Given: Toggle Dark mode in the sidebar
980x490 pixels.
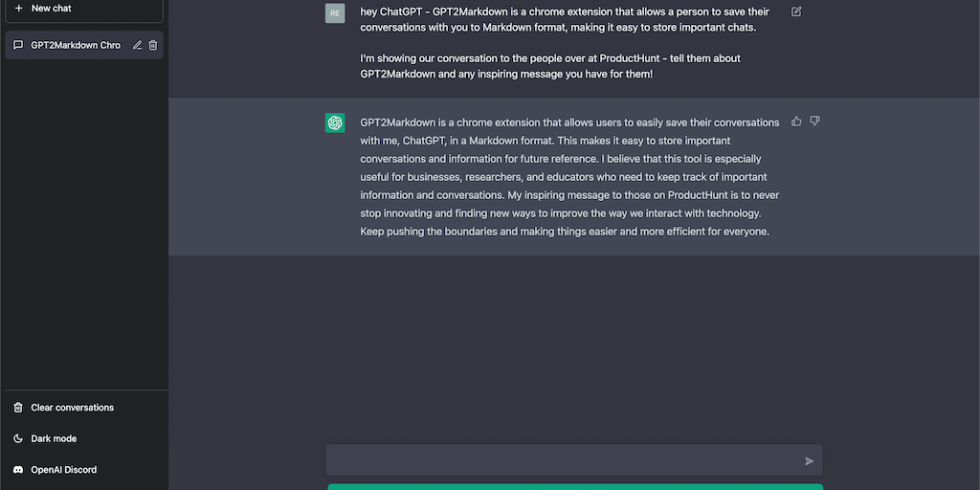Looking at the screenshot, I should (x=54, y=438).
